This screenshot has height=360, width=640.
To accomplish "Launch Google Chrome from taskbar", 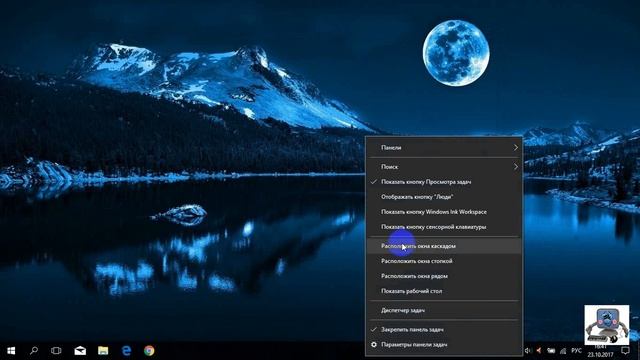I will [149, 351].
